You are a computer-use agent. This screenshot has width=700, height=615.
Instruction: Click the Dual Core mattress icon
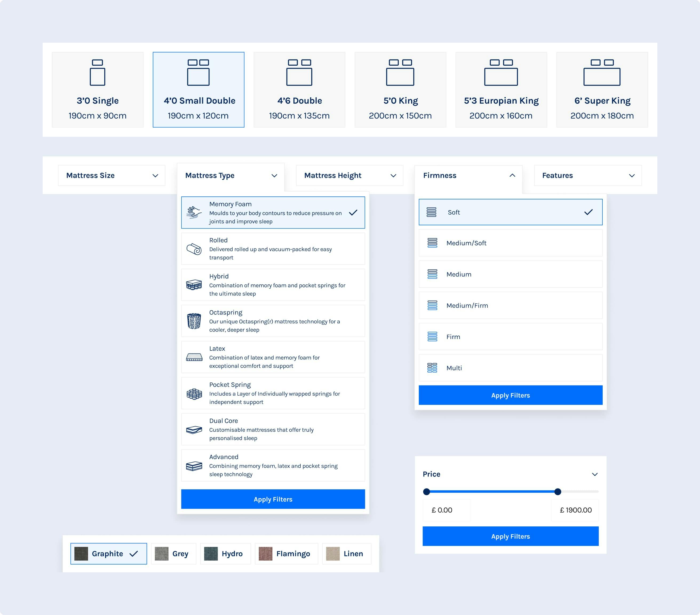[x=194, y=430]
